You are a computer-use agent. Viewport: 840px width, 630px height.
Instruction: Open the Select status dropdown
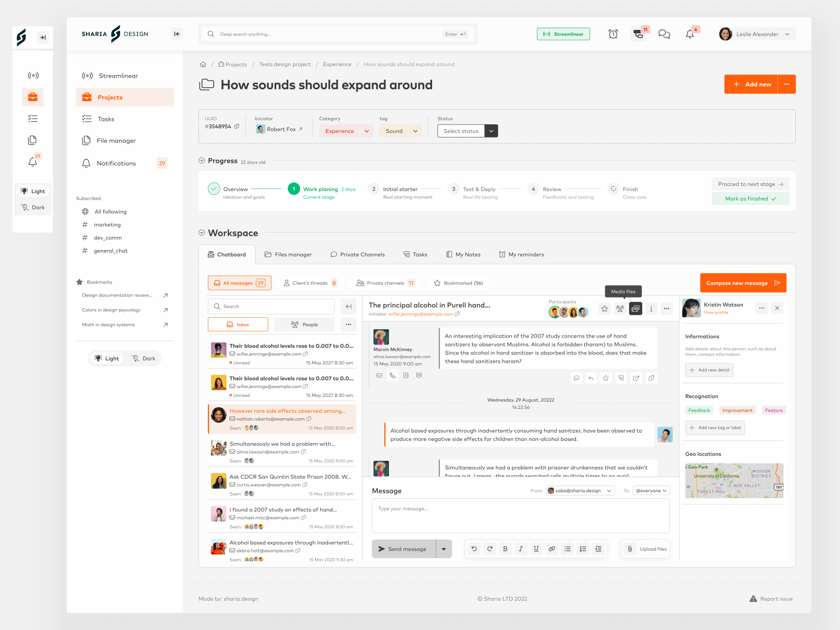click(467, 131)
